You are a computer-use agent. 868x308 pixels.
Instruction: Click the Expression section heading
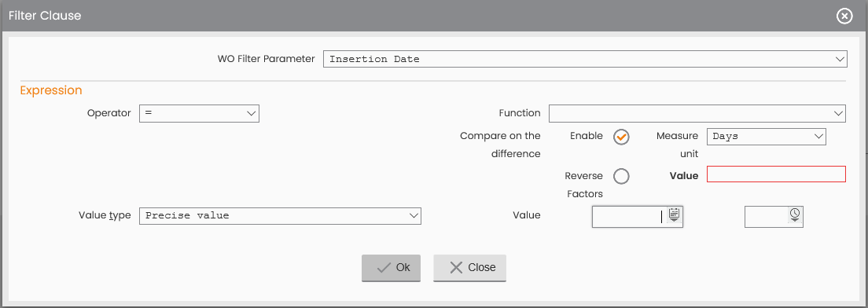coord(51,90)
